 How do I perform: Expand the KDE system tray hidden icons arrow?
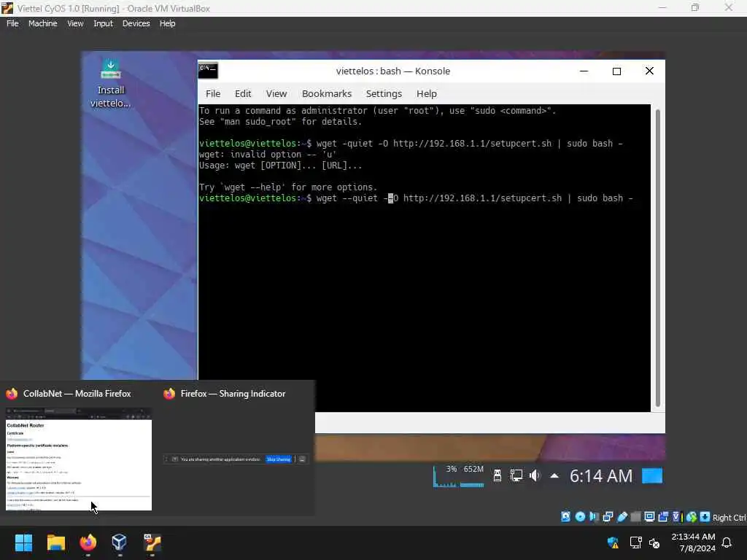pos(554,475)
